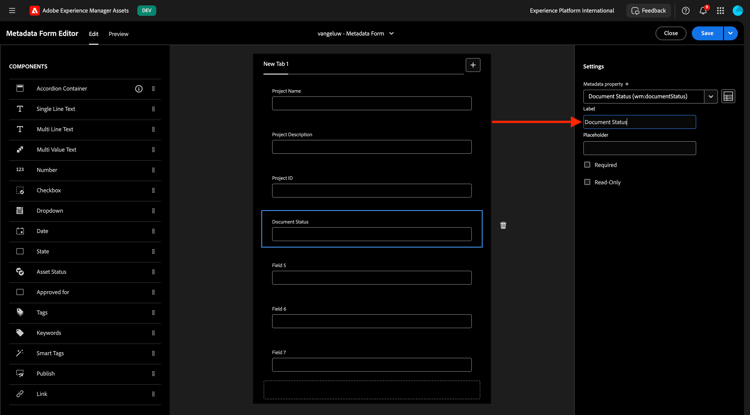Screen dimensions: 750x415
Task: Select the Accordion Container component icon
Action: [20, 88]
